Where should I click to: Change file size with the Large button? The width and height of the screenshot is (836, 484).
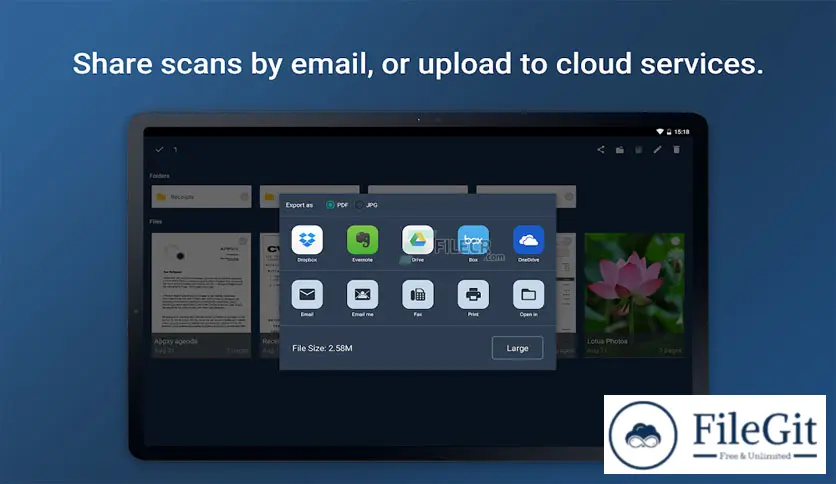(517, 348)
